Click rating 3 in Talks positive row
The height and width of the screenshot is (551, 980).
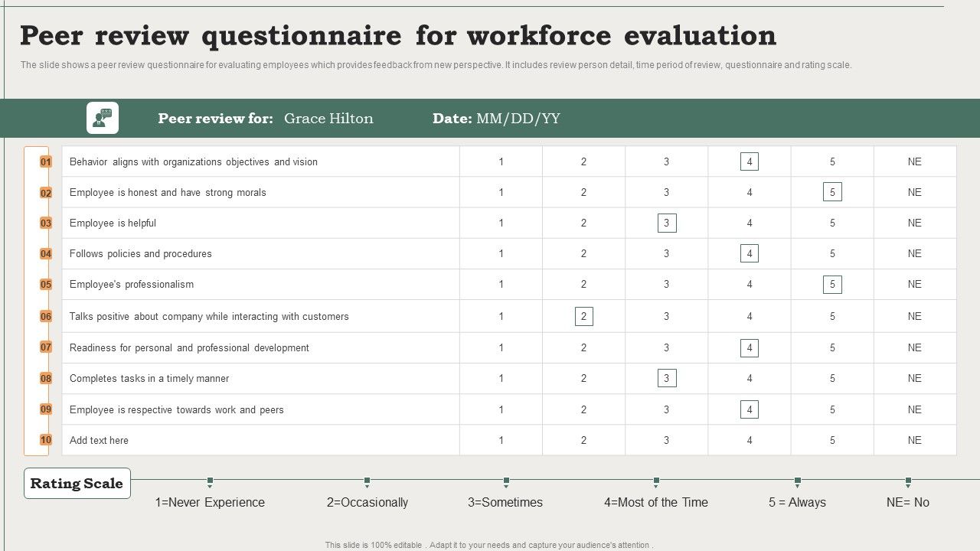tap(667, 316)
